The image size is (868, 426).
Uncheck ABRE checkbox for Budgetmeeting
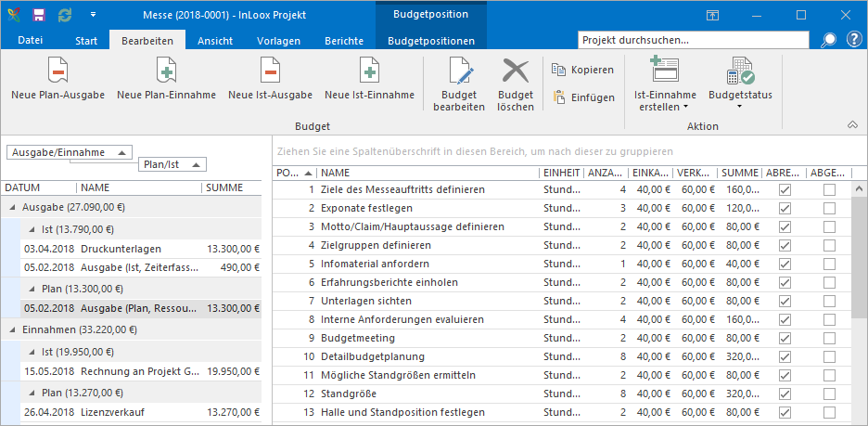click(785, 339)
